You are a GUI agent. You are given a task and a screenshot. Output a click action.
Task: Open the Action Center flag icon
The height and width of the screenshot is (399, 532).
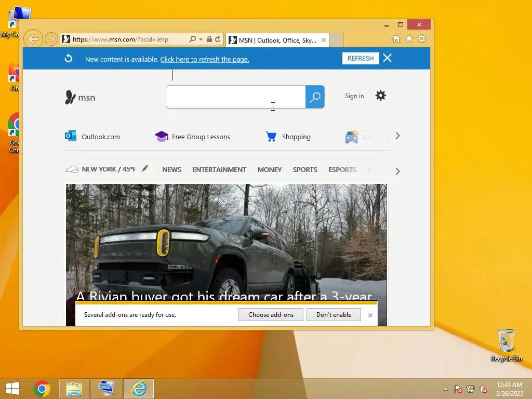(x=458, y=389)
